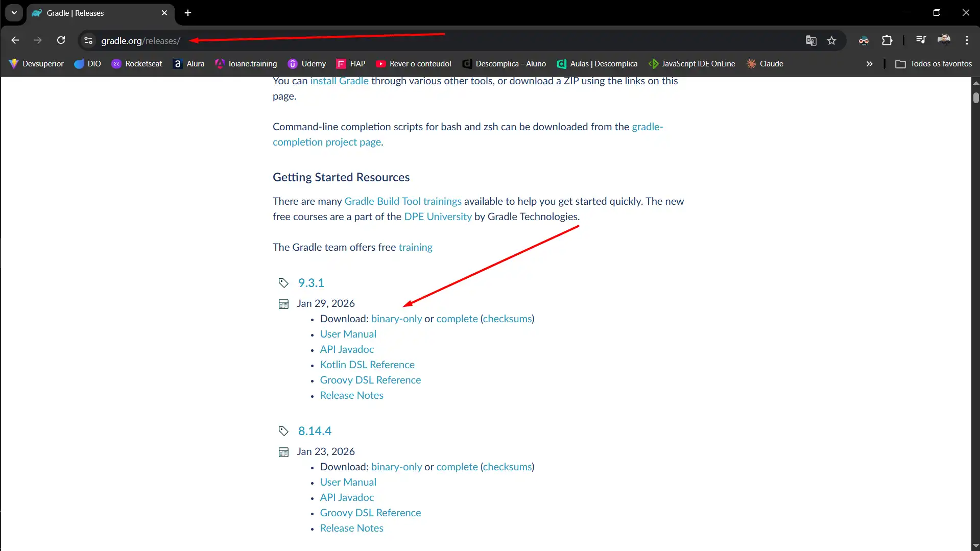
Task: Open the Claude bookmark
Action: tap(764, 64)
